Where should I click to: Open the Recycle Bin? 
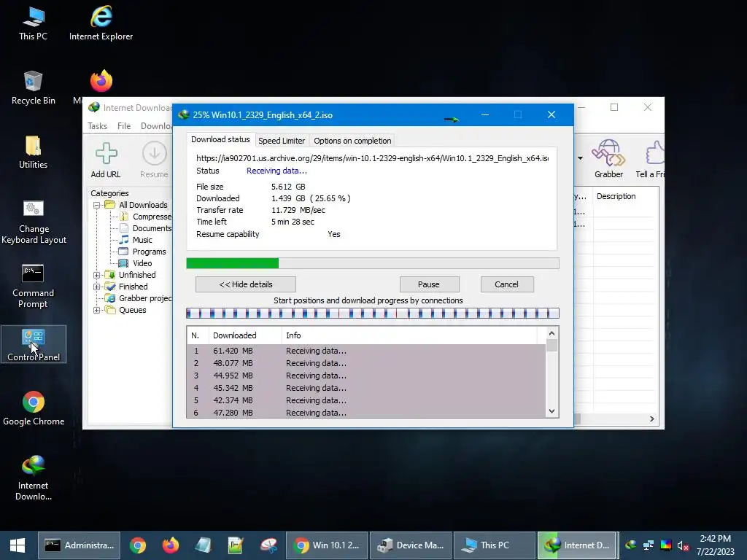[x=33, y=88]
